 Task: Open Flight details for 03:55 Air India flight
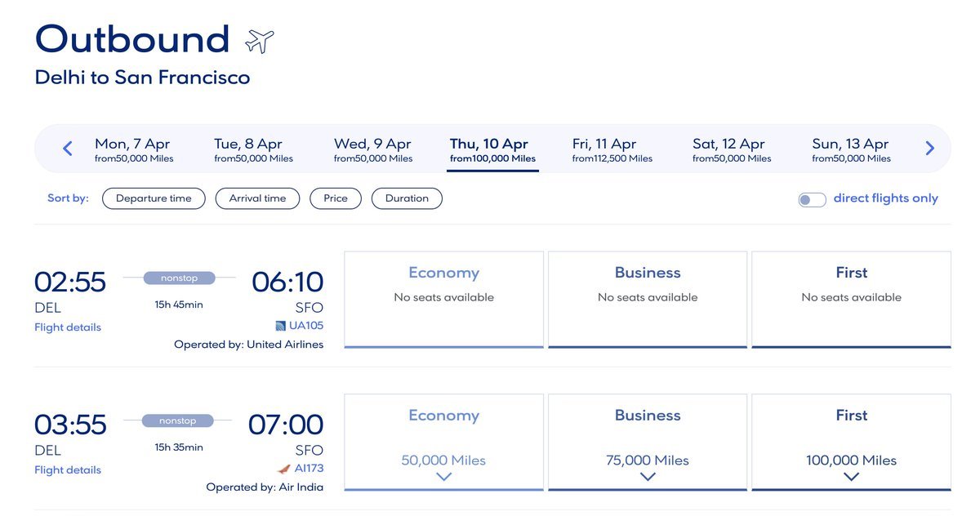point(68,470)
